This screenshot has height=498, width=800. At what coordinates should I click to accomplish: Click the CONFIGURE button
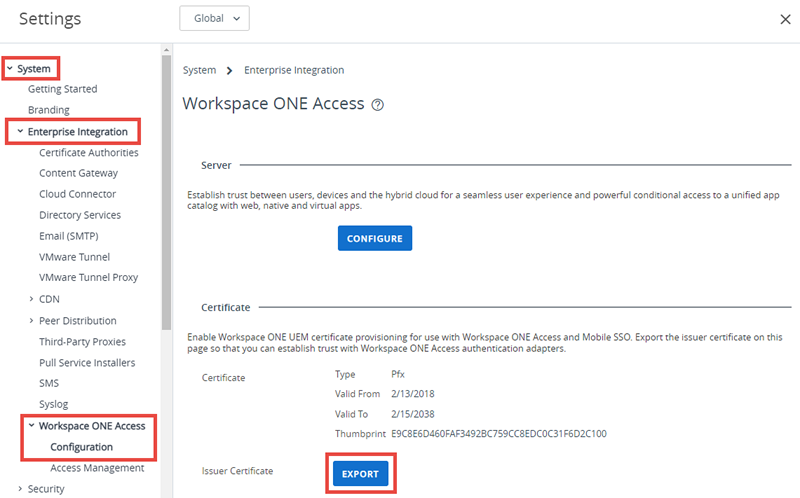coord(374,238)
